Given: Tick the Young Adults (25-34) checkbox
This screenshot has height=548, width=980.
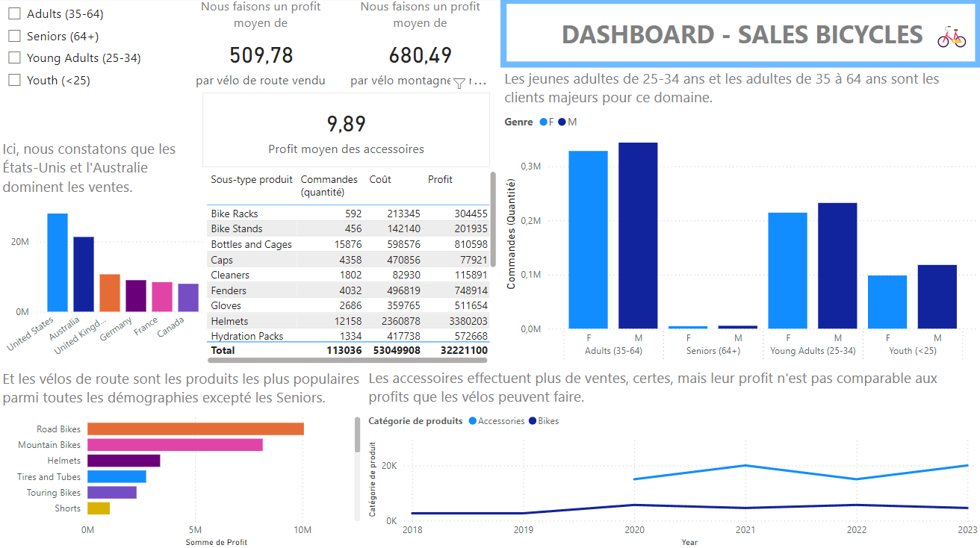Looking at the screenshot, I should 14,57.
